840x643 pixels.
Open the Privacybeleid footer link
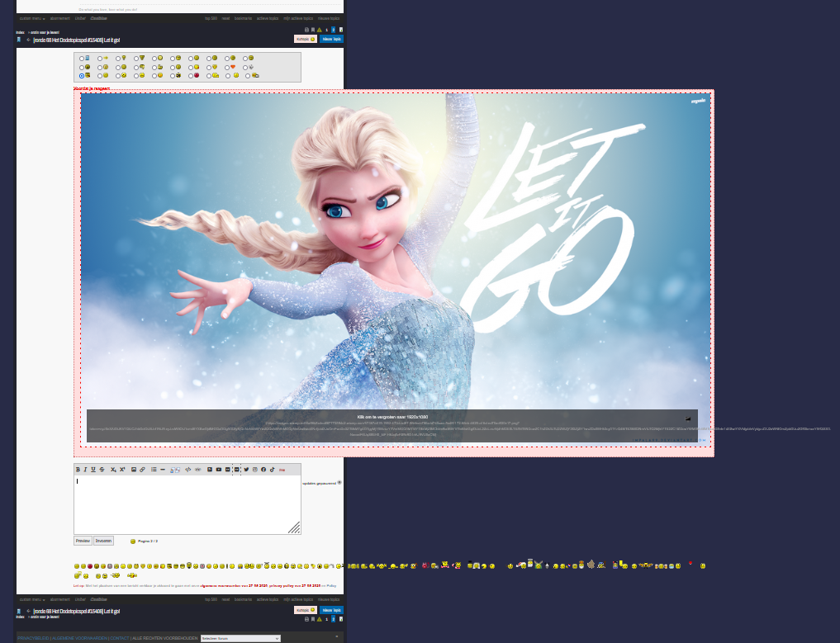click(x=33, y=638)
